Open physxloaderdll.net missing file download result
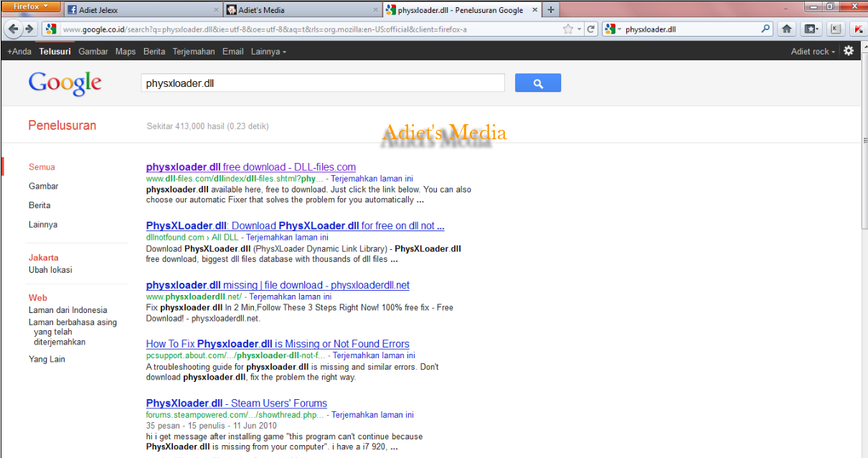This screenshot has height=458, width=868. tap(278, 285)
